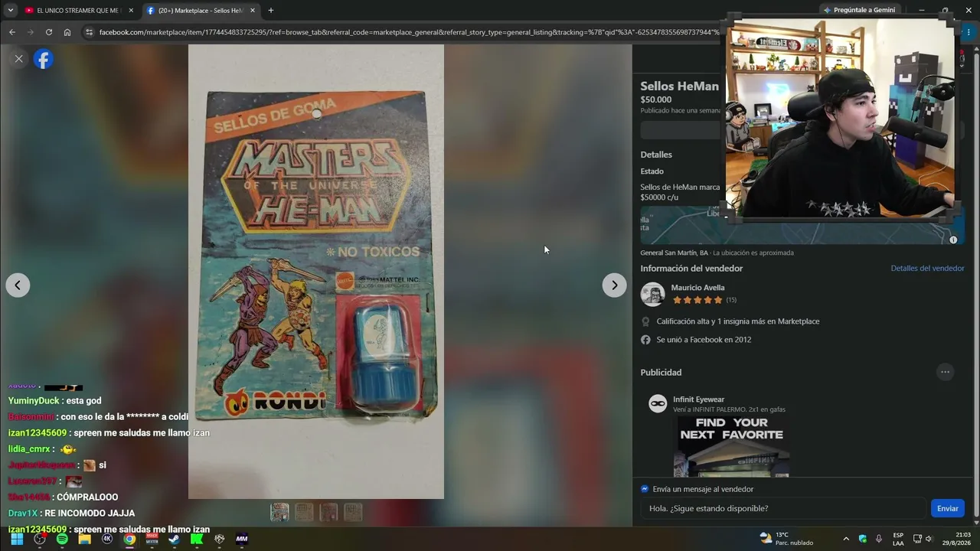View the seller's five-star rating
Screen dimensions: 980x551
point(697,300)
